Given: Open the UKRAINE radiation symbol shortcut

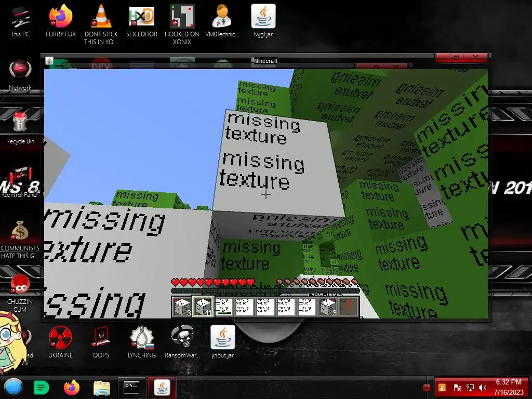Looking at the screenshot, I should (60, 342).
